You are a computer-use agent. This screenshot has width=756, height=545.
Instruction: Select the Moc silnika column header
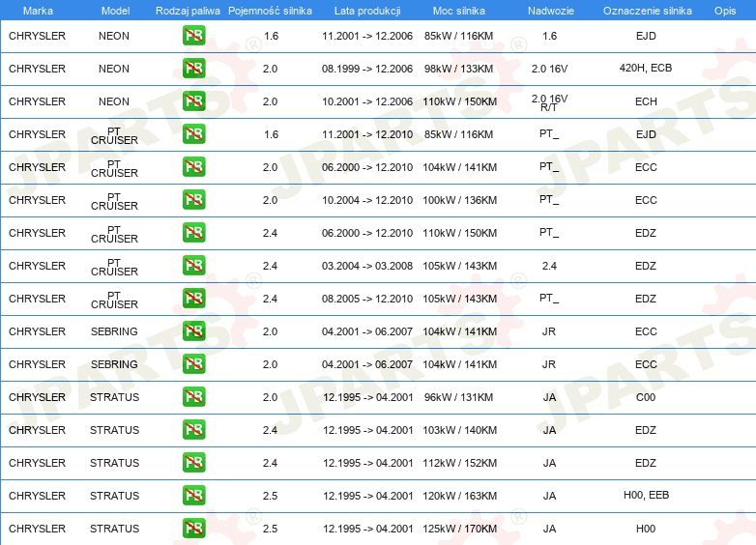pyautogui.click(x=460, y=11)
